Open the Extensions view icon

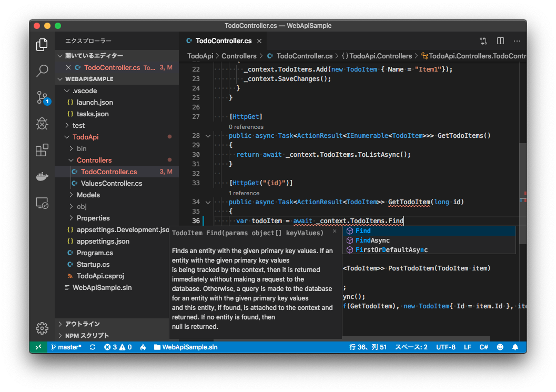[x=42, y=150]
